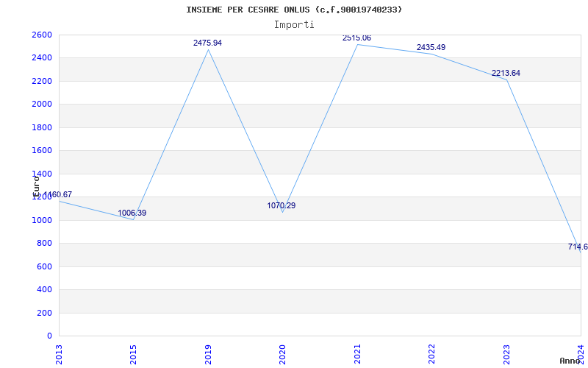
Task: Select the 2515.06 peak value label
Action: [356, 38]
